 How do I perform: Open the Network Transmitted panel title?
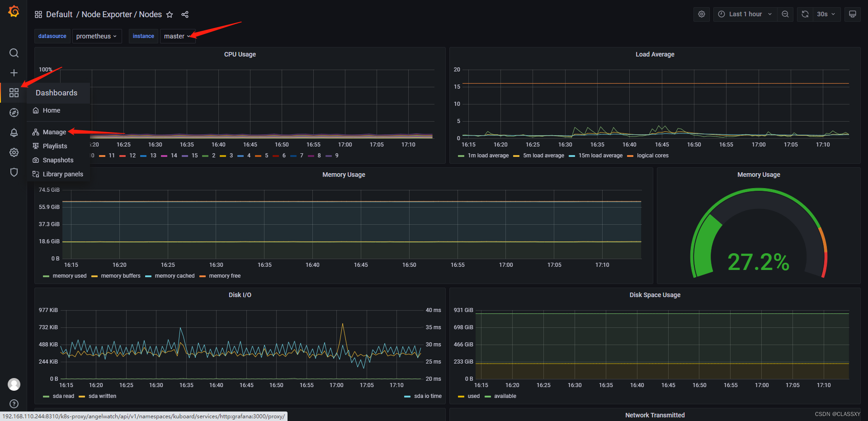pyautogui.click(x=655, y=415)
